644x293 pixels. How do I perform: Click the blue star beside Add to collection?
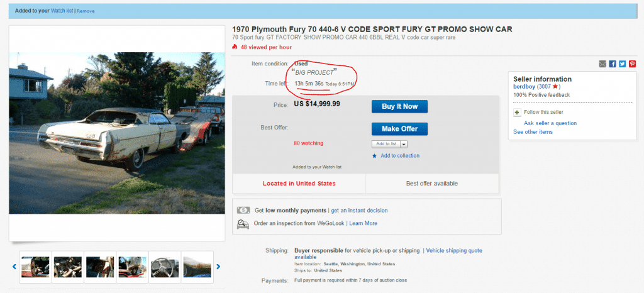pyautogui.click(x=375, y=156)
